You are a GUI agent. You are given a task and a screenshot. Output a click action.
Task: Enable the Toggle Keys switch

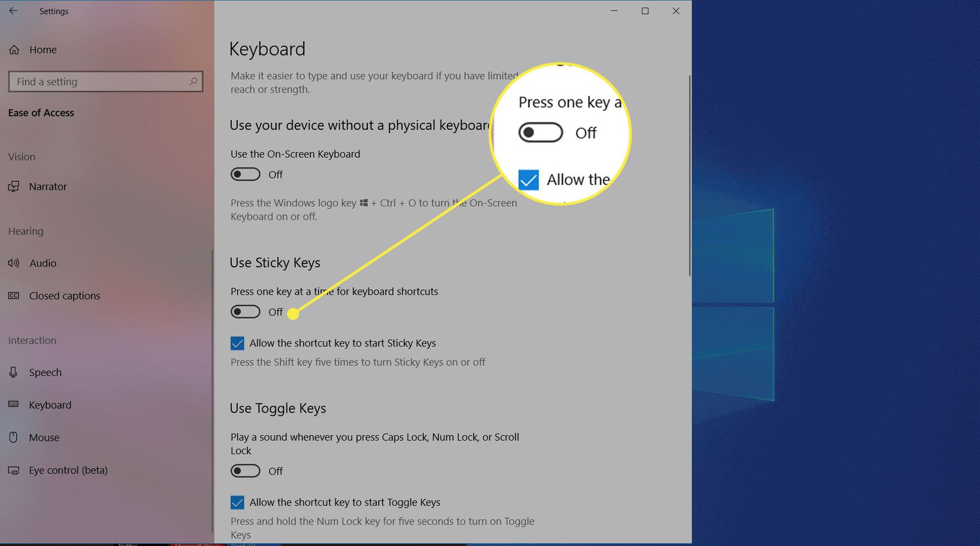coord(246,471)
